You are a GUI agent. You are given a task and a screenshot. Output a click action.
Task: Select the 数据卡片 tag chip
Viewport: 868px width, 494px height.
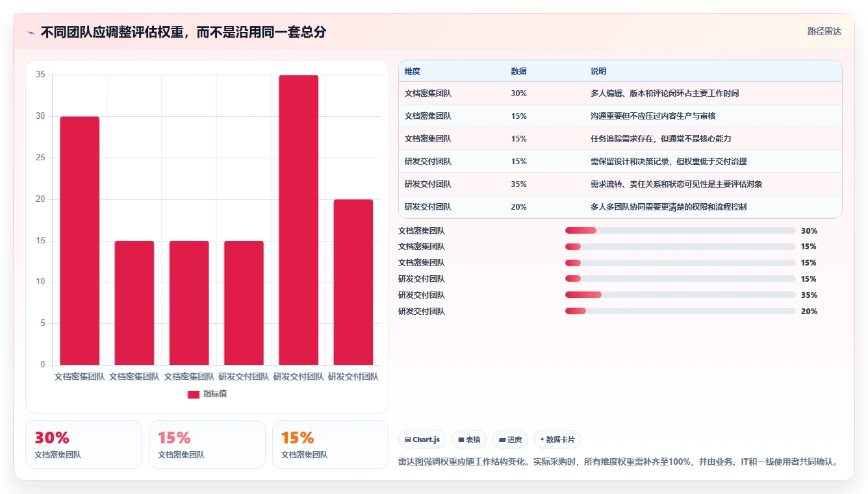coord(557,439)
